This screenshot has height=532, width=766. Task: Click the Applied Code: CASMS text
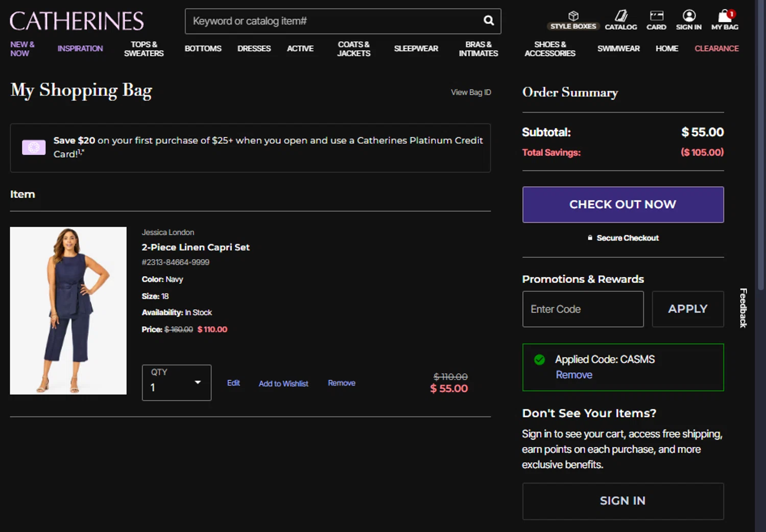click(605, 359)
